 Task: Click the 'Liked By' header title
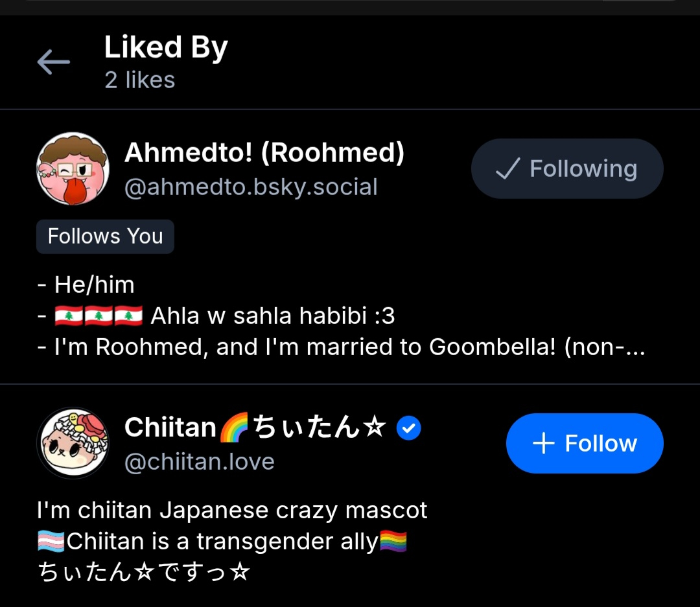tap(166, 47)
